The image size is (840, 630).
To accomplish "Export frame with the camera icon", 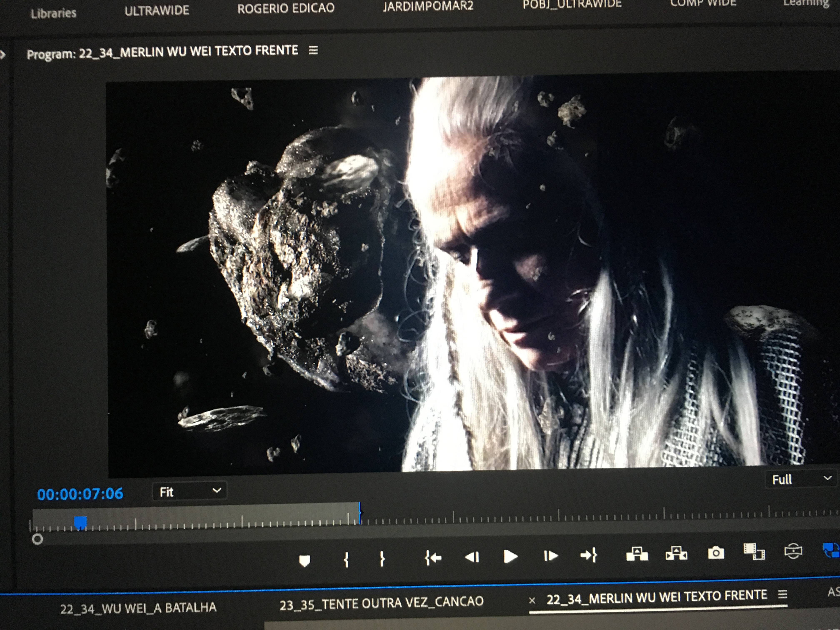I will (716, 553).
